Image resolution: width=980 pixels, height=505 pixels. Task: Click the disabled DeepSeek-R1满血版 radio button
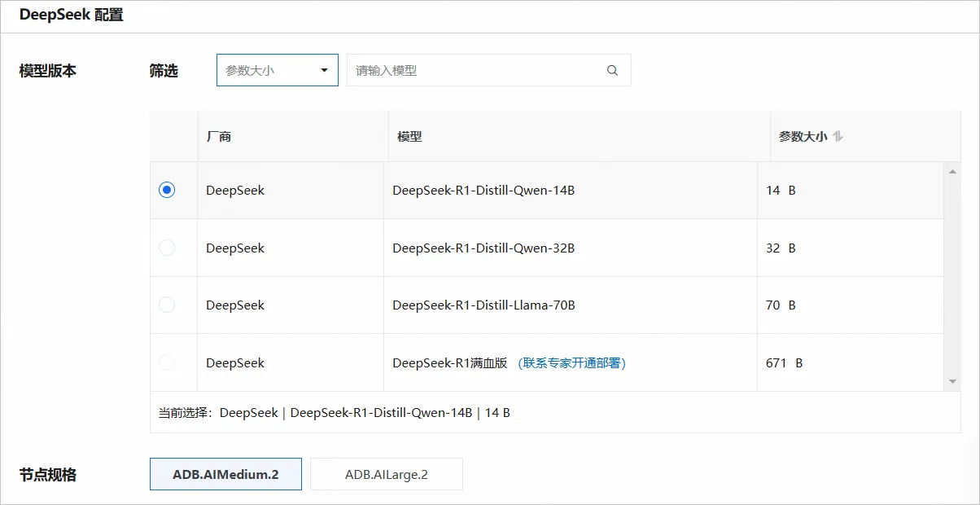click(x=167, y=363)
